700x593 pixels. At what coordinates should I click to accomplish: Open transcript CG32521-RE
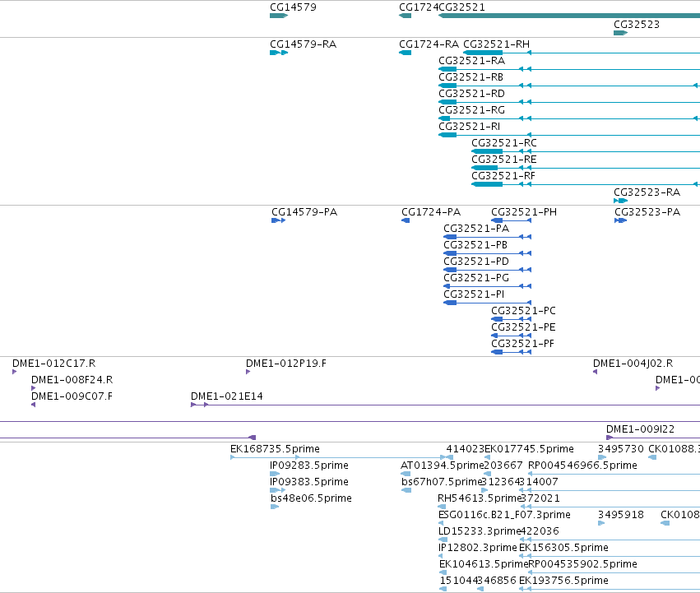tap(504, 160)
